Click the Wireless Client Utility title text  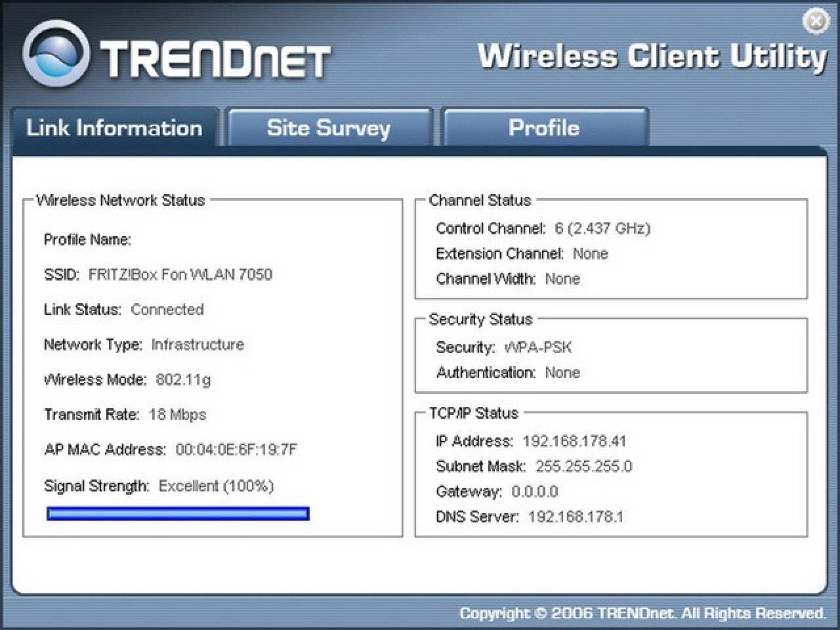coord(652,56)
